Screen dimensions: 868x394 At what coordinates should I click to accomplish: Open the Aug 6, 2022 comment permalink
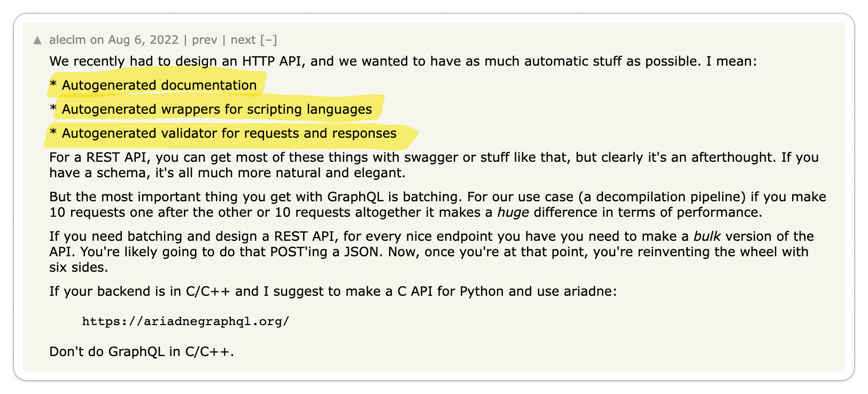(x=143, y=40)
